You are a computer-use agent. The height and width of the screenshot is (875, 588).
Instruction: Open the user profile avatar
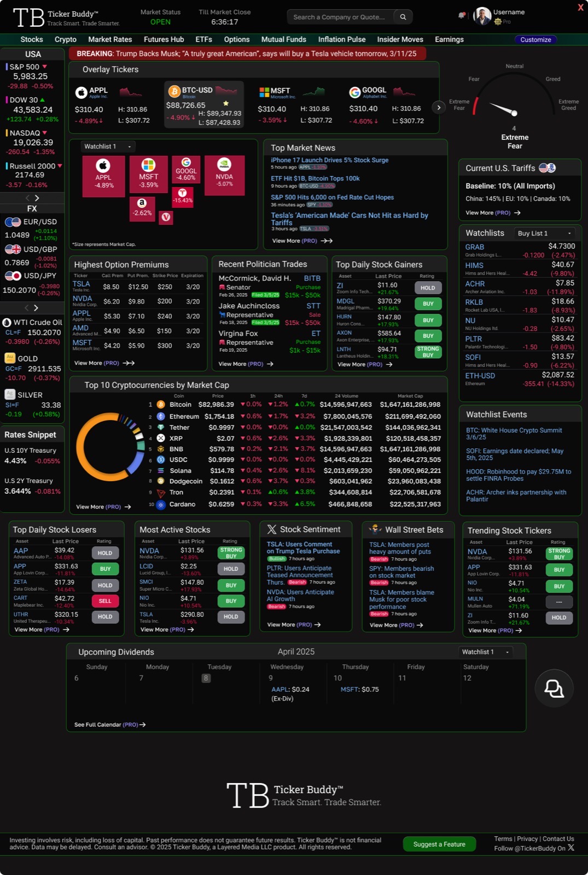tap(482, 16)
